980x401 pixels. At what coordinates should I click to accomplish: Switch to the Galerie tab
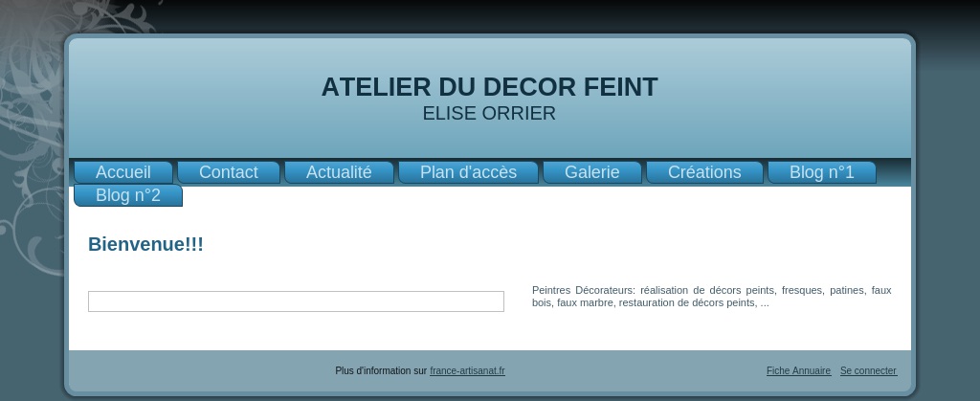(591, 172)
